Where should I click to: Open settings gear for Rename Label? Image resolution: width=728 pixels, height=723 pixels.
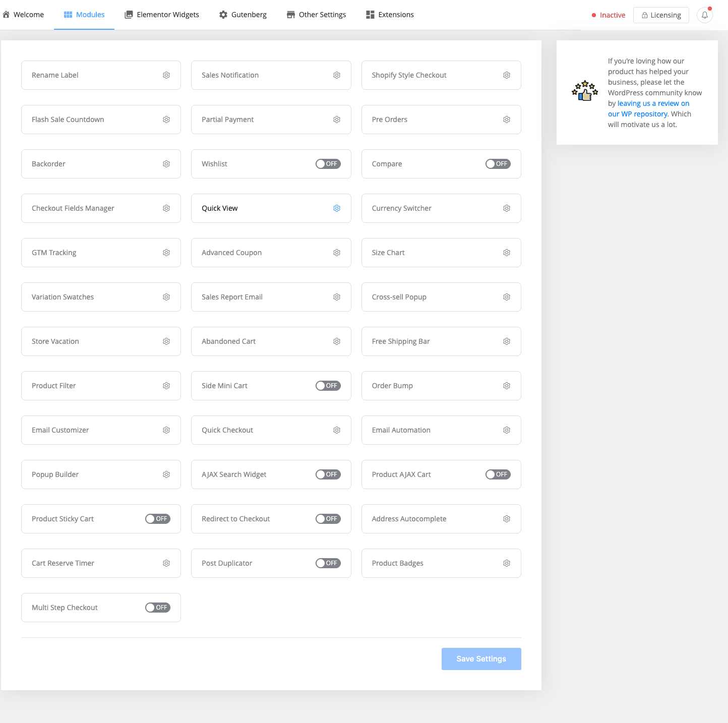[x=166, y=75]
